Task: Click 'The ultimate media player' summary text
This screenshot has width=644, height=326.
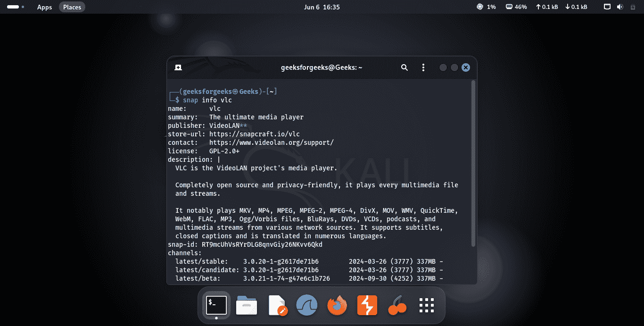Action: (256, 117)
